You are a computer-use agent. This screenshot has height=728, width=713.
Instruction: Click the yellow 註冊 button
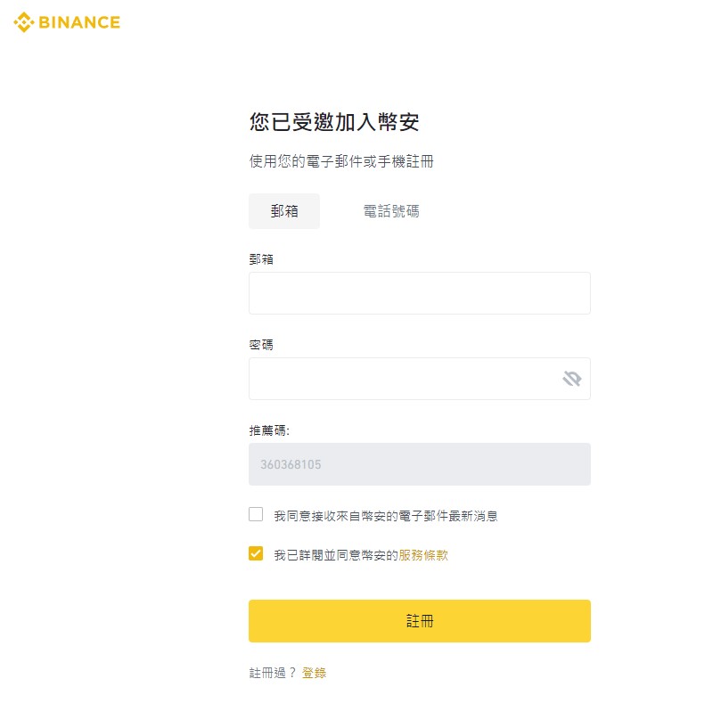tap(420, 621)
